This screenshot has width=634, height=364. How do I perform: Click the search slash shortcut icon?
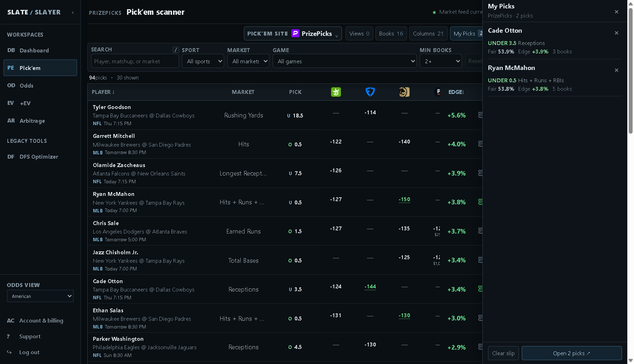pyautogui.click(x=176, y=50)
